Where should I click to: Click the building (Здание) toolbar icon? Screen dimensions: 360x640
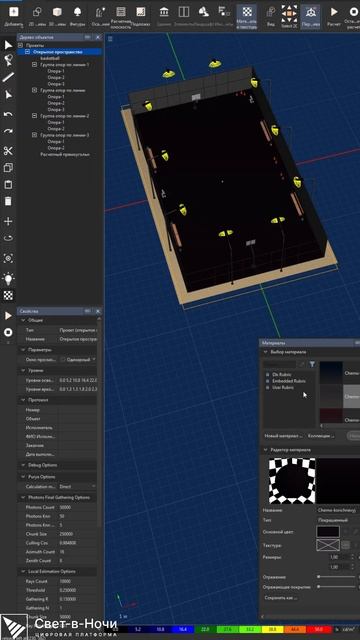164,11
